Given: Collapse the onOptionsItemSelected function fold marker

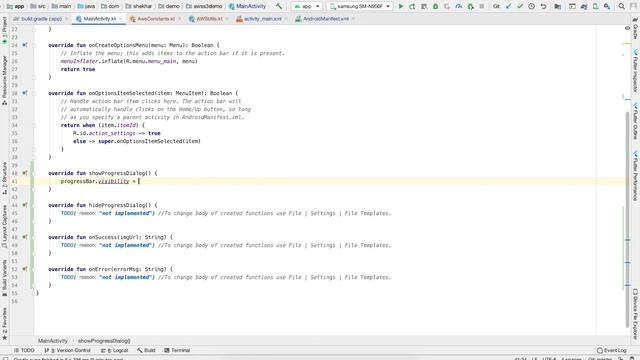Looking at the screenshot, I should [x=34, y=93].
